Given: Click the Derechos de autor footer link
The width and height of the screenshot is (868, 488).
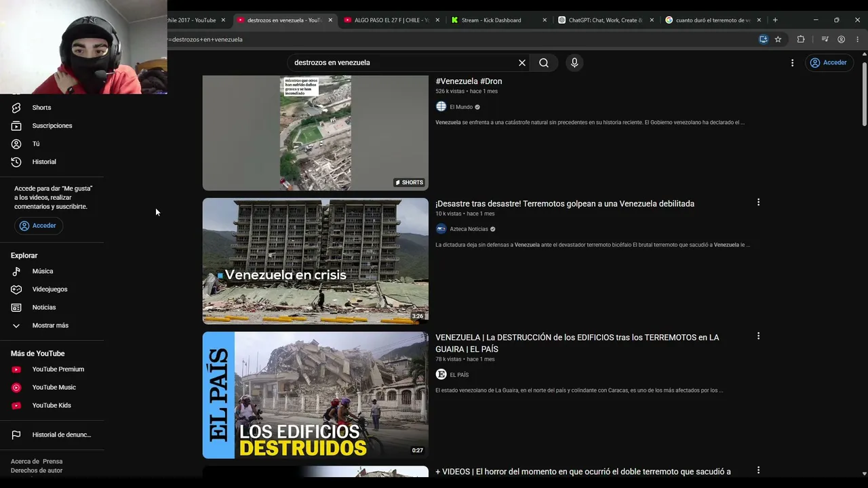Looking at the screenshot, I should click(37, 470).
